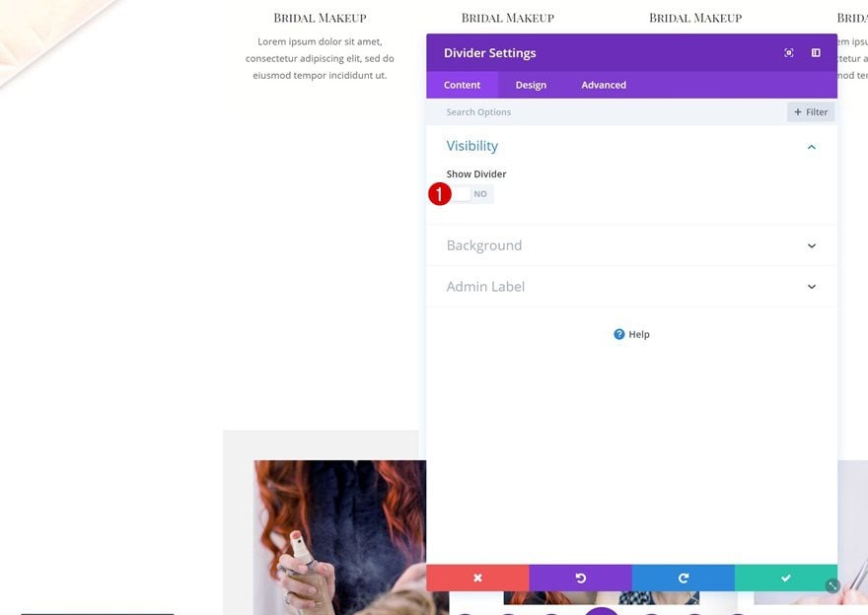Select the Content tab
Image resolution: width=868 pixels, height=615 pixels.
(x=462, y=85)
